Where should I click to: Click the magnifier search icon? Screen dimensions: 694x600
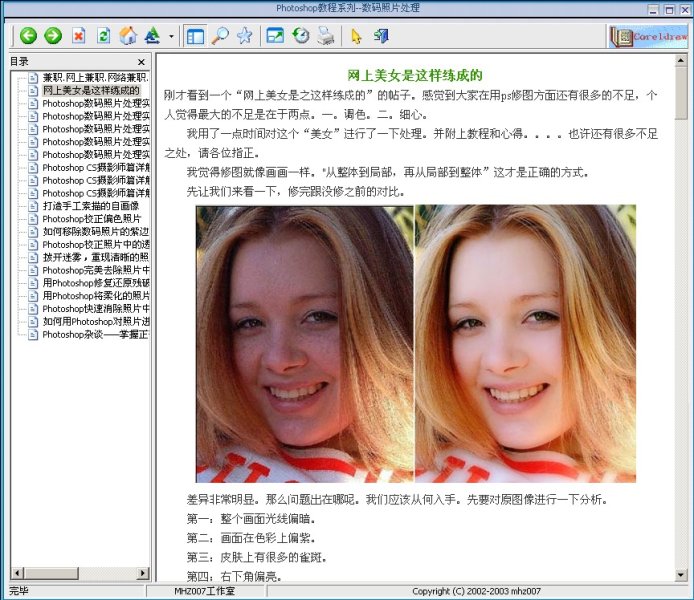point(220,36)
